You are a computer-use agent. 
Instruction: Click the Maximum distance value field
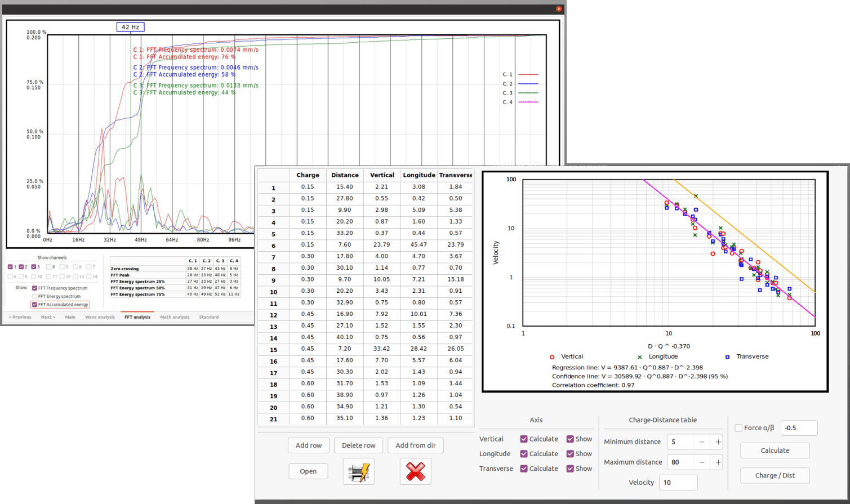(680, 462)
